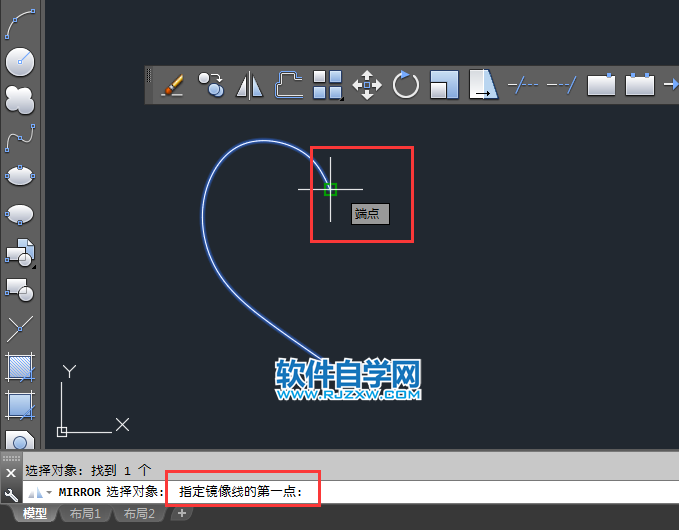
Task: Switch to the 布局1 tab
Action: point(85,514)
